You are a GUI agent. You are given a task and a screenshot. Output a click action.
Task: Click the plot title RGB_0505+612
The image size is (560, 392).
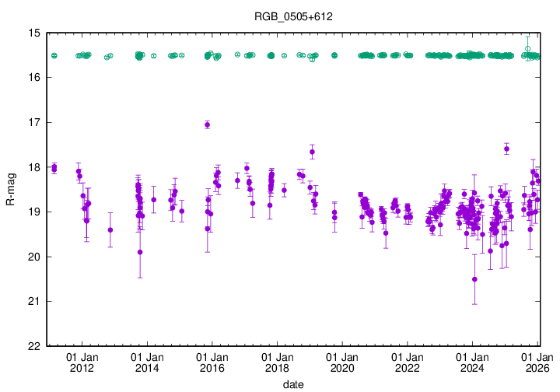[x=288, y=16]
